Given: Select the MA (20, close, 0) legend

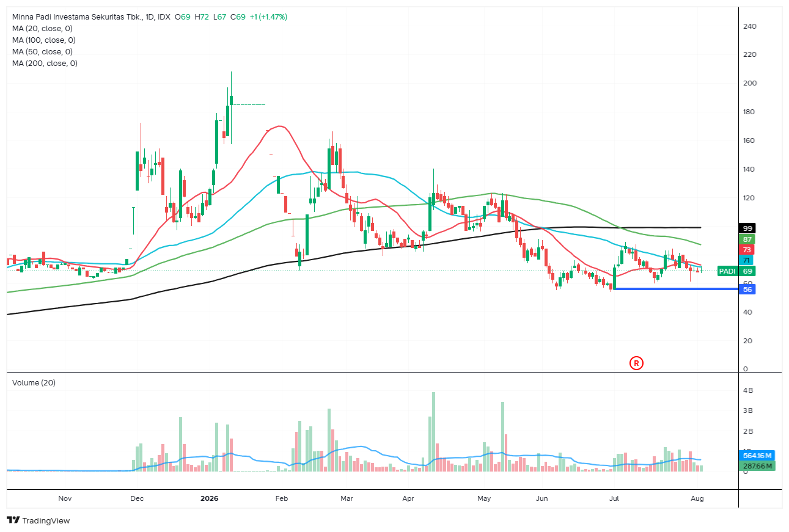Looking at the screenshot, I should coord(42,29).
